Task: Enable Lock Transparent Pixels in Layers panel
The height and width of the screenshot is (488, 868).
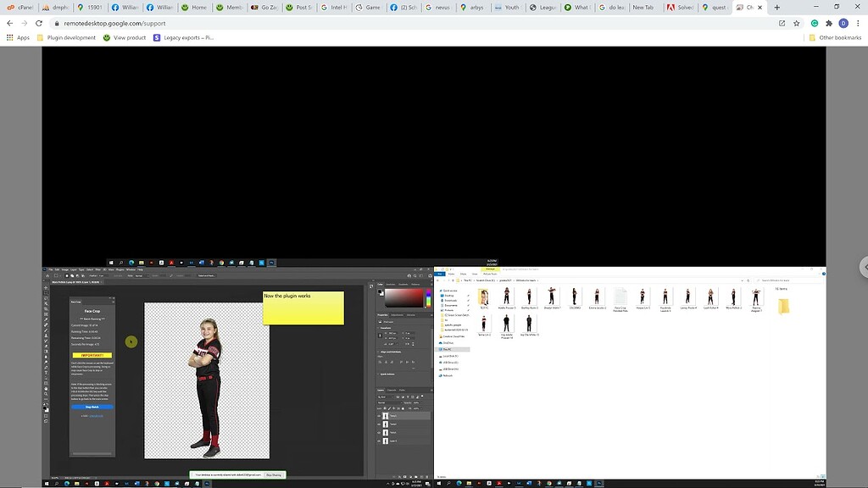Action: 385,408
